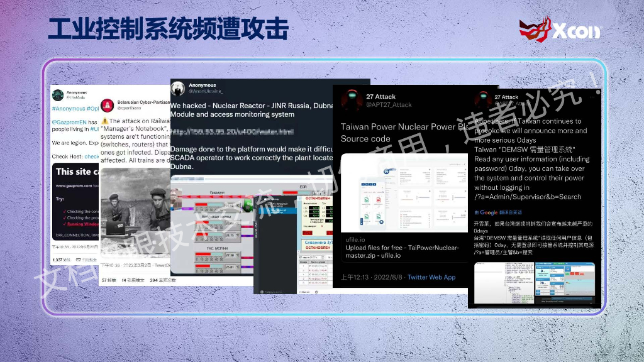Click the Belarusian Cyber-Partisans red avatar
Image resolution: width=644 pixels, height=362 pixels.
(107, 106)
